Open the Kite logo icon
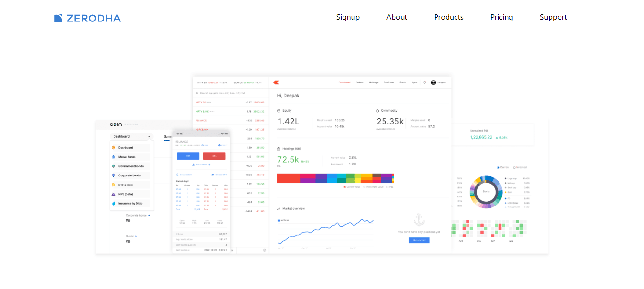The width and height of the screenshot is (644, 289). tap(276, 83)
